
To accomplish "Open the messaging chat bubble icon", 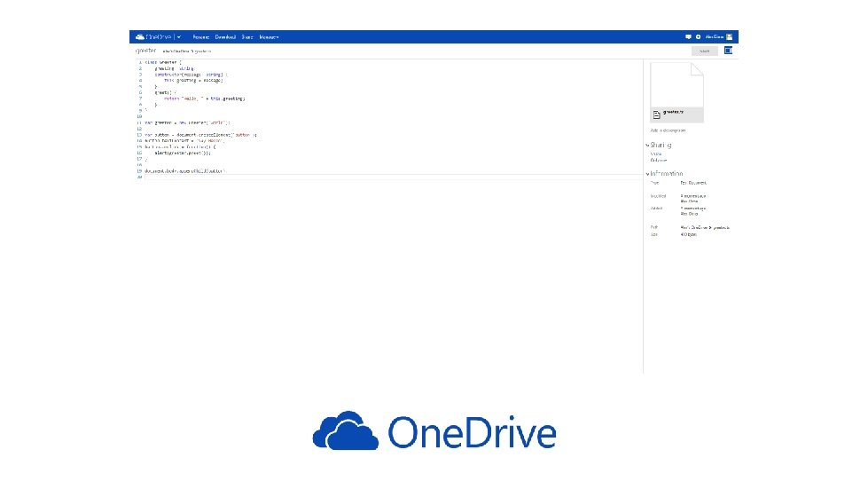I will 688,37.
